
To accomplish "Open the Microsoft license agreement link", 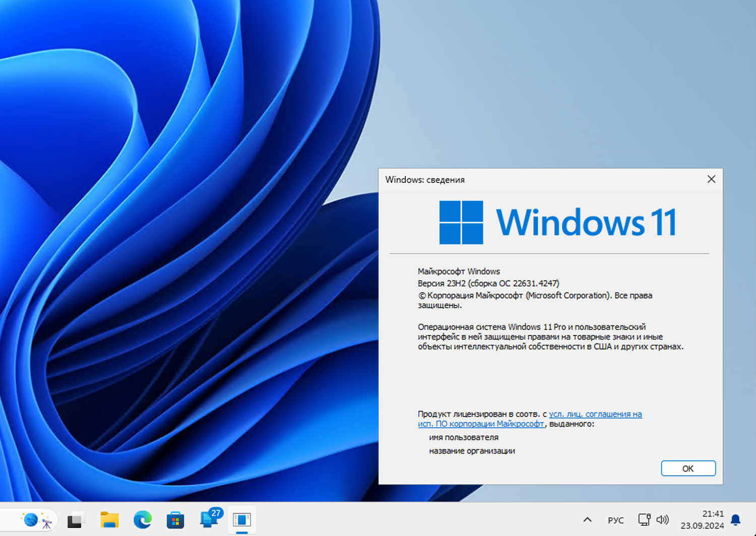I will pos(595,414).
